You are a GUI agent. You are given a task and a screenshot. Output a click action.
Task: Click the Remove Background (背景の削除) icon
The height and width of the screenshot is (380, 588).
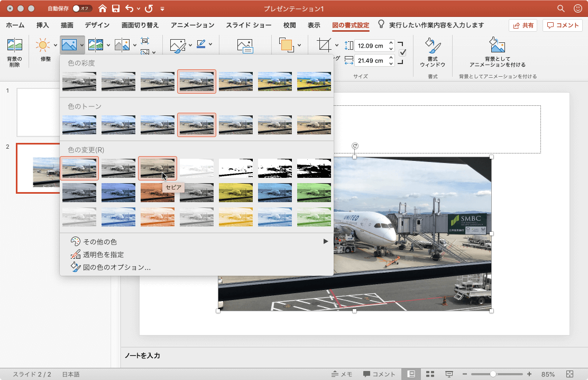click(14, 46)
